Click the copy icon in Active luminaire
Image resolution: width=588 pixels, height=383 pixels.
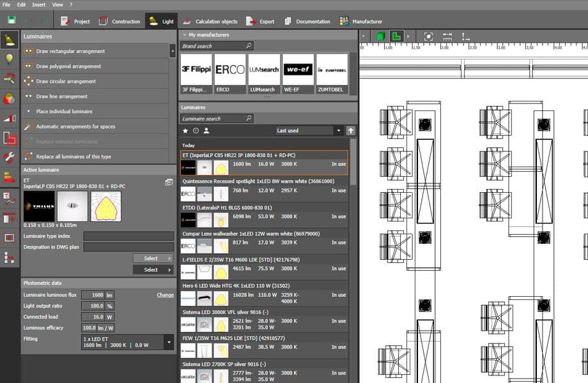[x=169, y=182]
